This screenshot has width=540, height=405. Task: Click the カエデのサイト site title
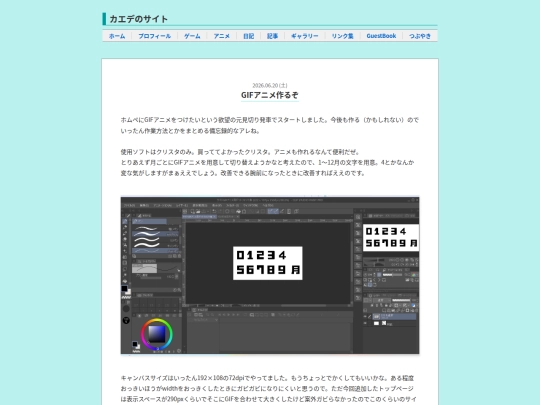(x=138, y=19)
